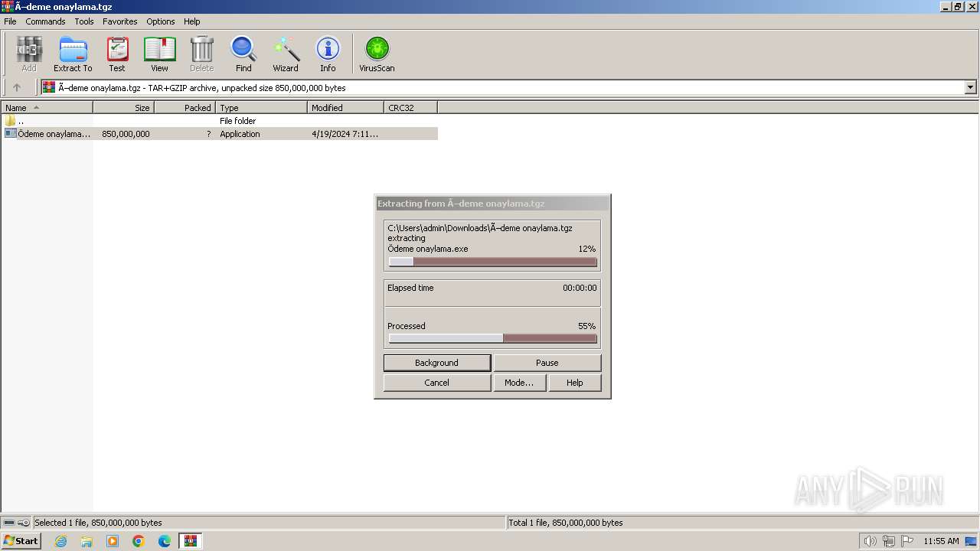980x551 pixels.
Task: Click the Background button in extraction dialog
Action: point(437,363)
